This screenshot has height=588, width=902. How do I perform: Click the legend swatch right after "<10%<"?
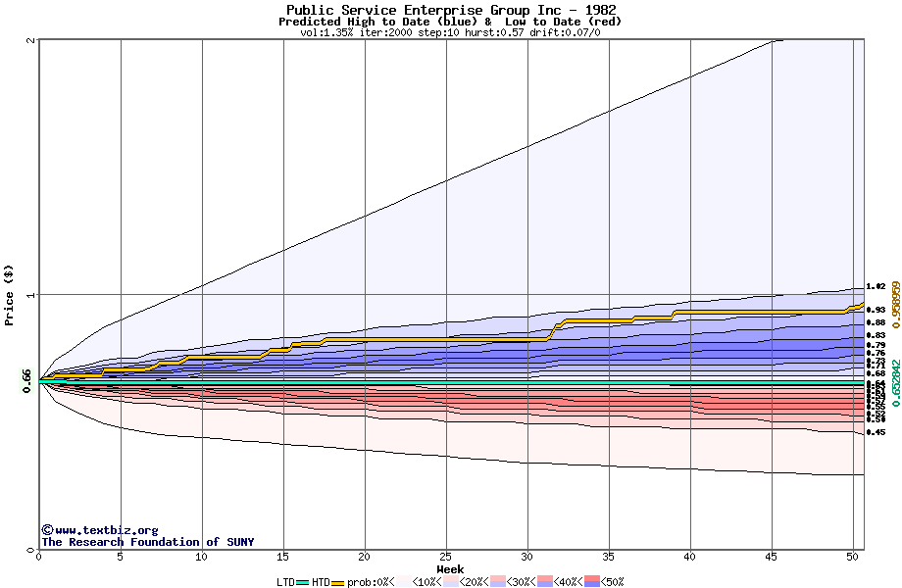click(450, 582)
